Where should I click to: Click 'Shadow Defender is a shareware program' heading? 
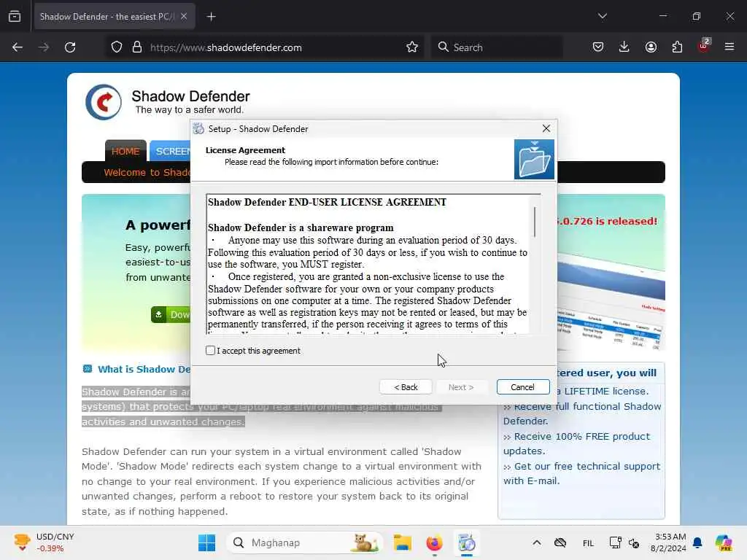(x=301, y=227)
